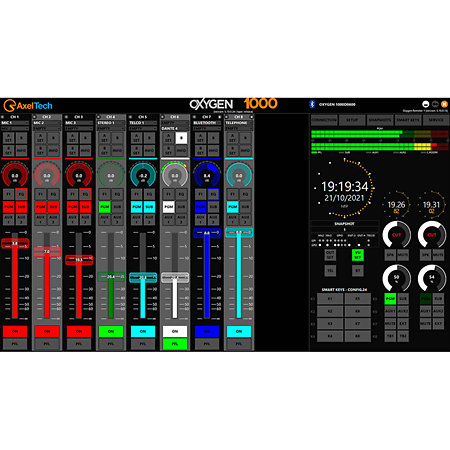Open the MIC 2 source dropdown
Viewport: 450px width, 450px height.
(47, 123)
